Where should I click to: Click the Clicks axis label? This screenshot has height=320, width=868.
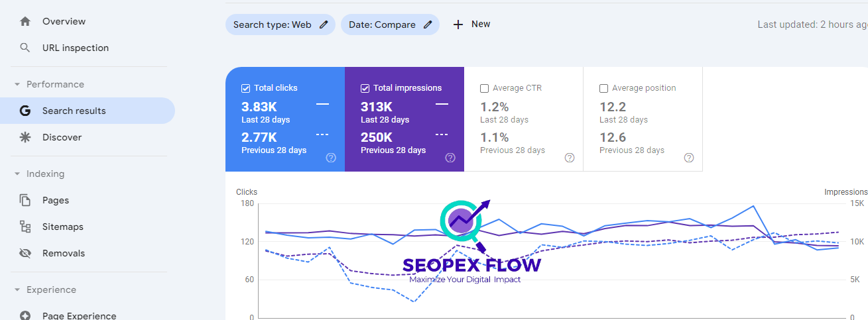247,192
